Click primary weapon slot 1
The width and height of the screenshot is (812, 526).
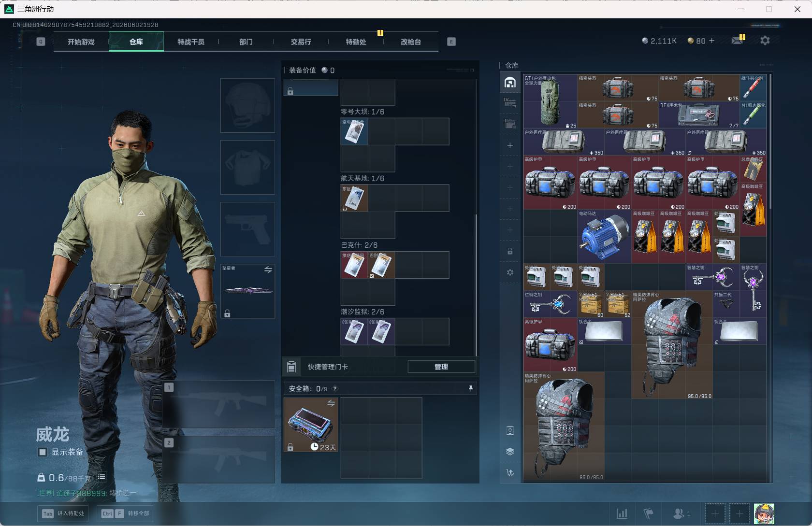tap(218, 404)
